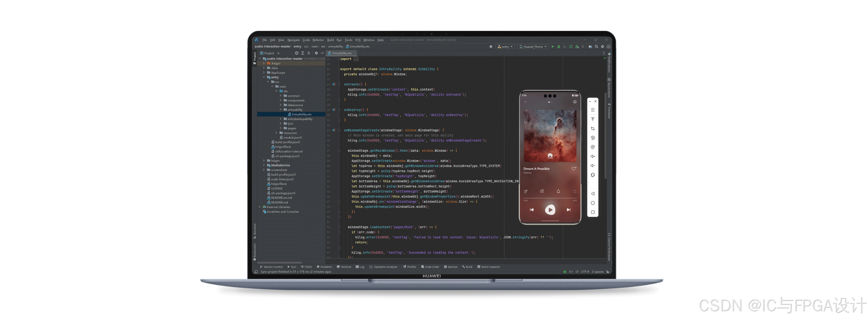Open Version Control tool window
The height and width of the screenshot is (320, 868).
coord(271,267)
